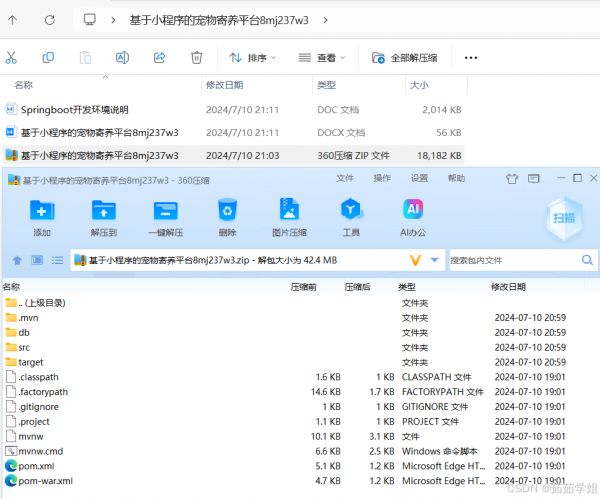The height and width of the screenshot is (499, 600).
Task: Click the 一键解压 one-click extract icon
Action: [166, 217]
